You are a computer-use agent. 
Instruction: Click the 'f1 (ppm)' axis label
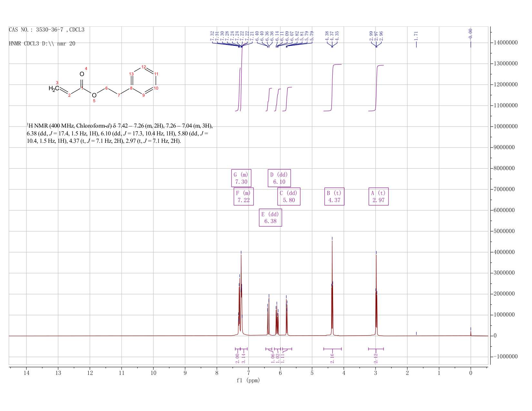248,380
